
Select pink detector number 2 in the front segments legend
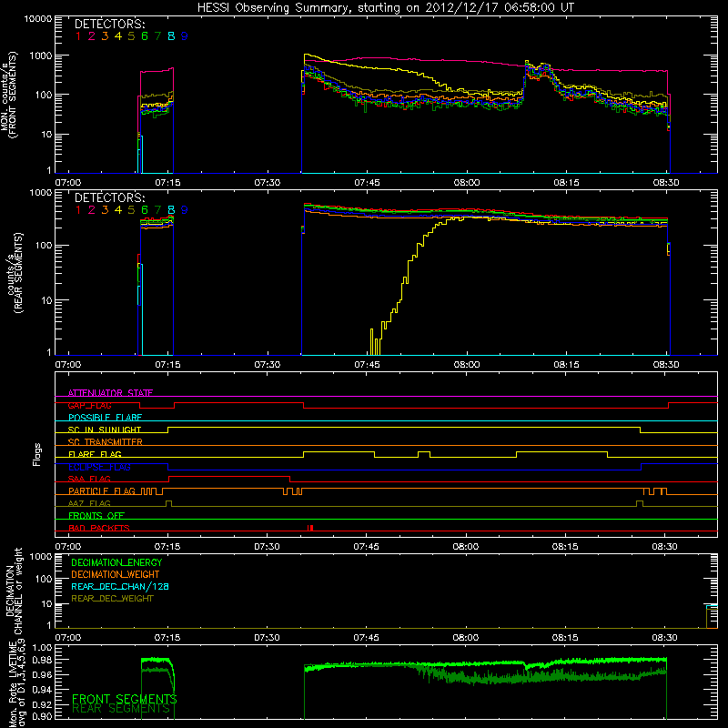point(92,36)
